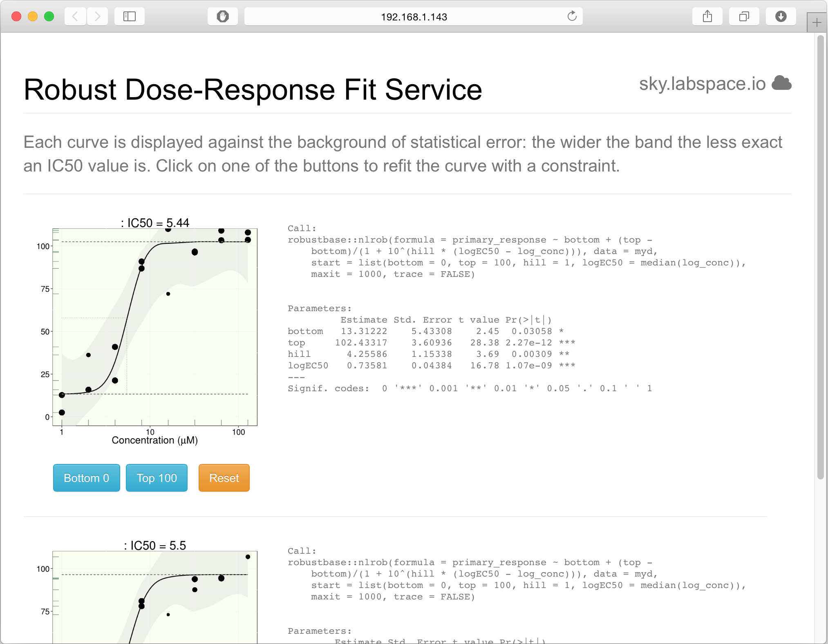Click the top estimate 102.43317

click(x=361, y=343)
